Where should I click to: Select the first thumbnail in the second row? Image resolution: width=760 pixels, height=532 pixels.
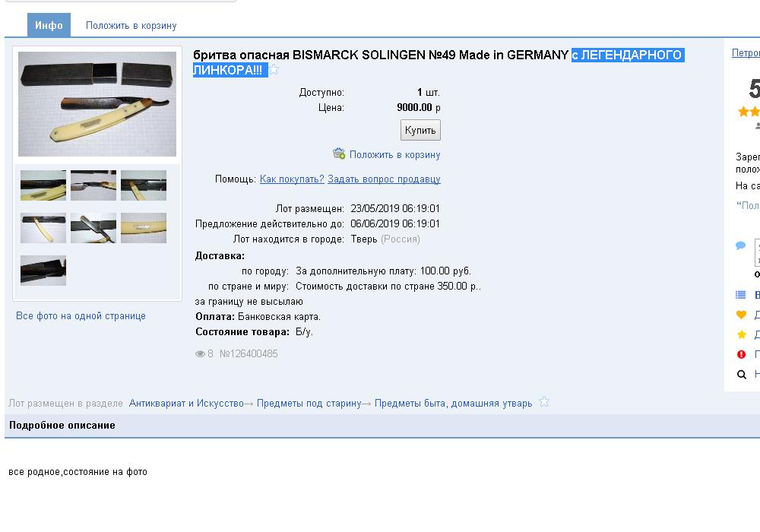click(x=43, y=228)
